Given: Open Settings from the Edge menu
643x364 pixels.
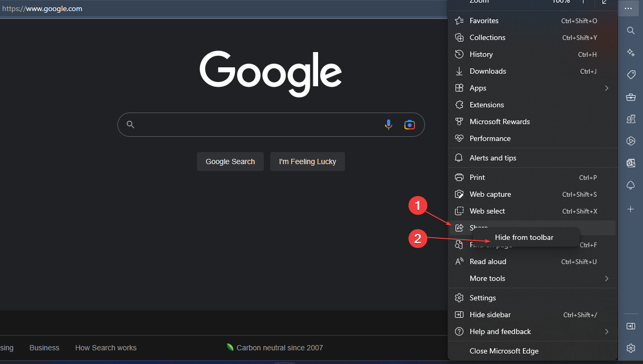Looking at the screenshot, I should [532, 298].
